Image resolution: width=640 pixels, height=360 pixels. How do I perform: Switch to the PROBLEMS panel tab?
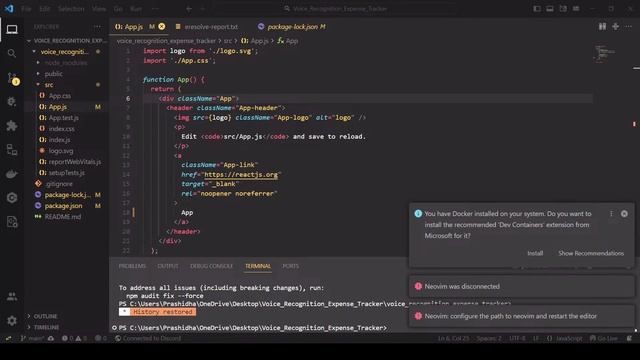coord(132,266)
